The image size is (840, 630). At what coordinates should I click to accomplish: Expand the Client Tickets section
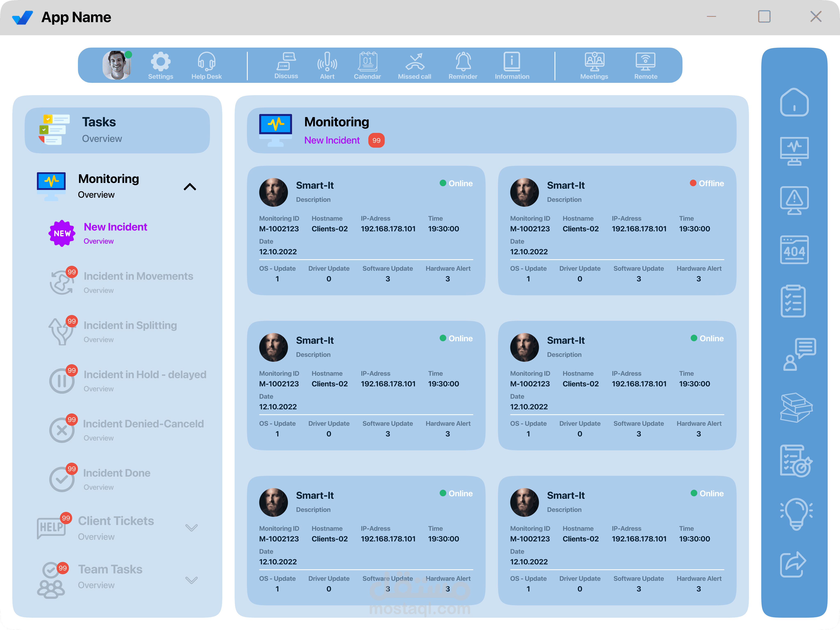point(191,527)
